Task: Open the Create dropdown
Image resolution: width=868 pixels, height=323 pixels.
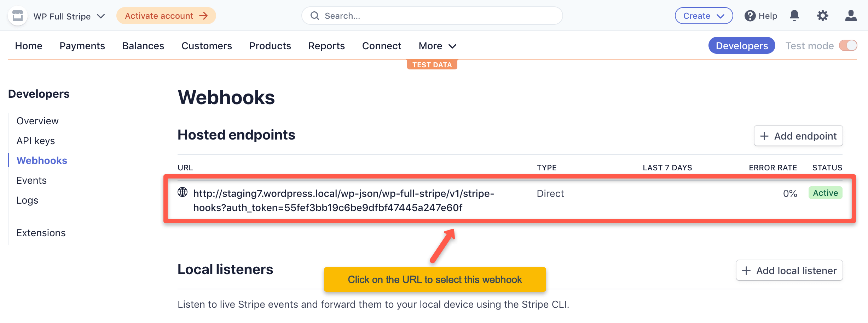Action: (704, 16)
